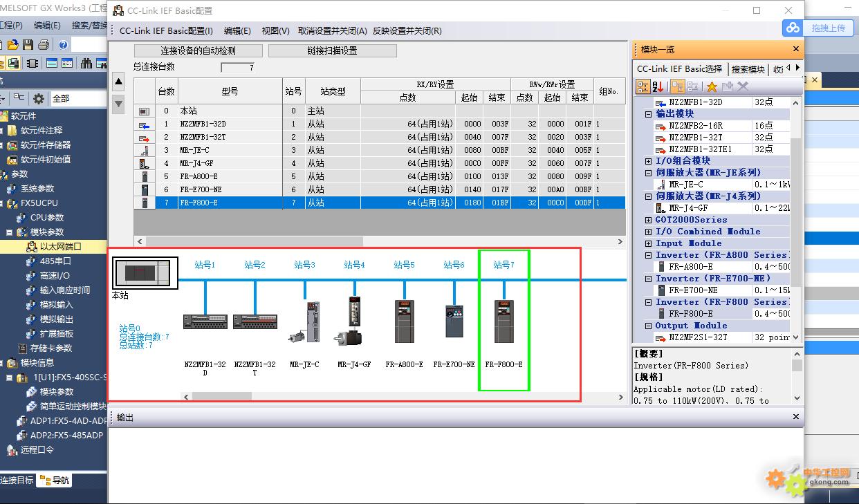Image resolution: width=859 pixels, height=504 pixels.
Task: Select station 7 FR-F800-E inverter image
Action: (x=504, y=321)
